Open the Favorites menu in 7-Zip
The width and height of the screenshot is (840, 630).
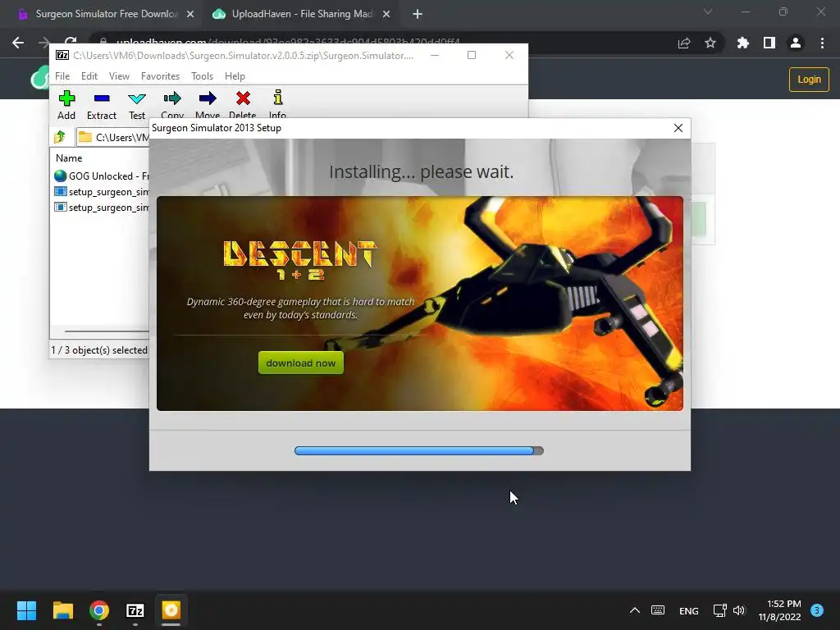[x=160, y=76]
